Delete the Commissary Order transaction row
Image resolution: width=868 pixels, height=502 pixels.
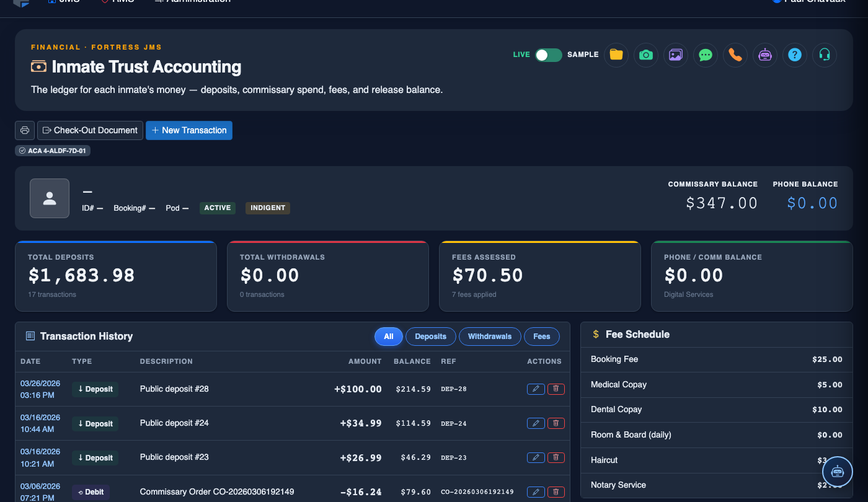tap(556, 492)
